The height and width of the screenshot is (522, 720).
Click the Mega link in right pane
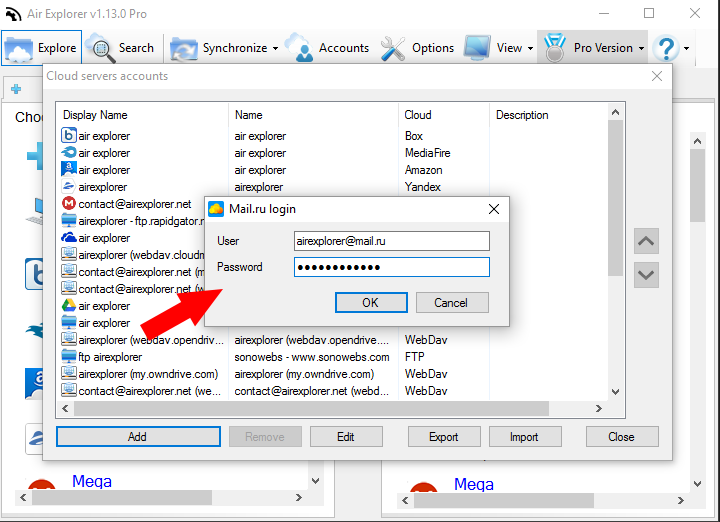474,484
